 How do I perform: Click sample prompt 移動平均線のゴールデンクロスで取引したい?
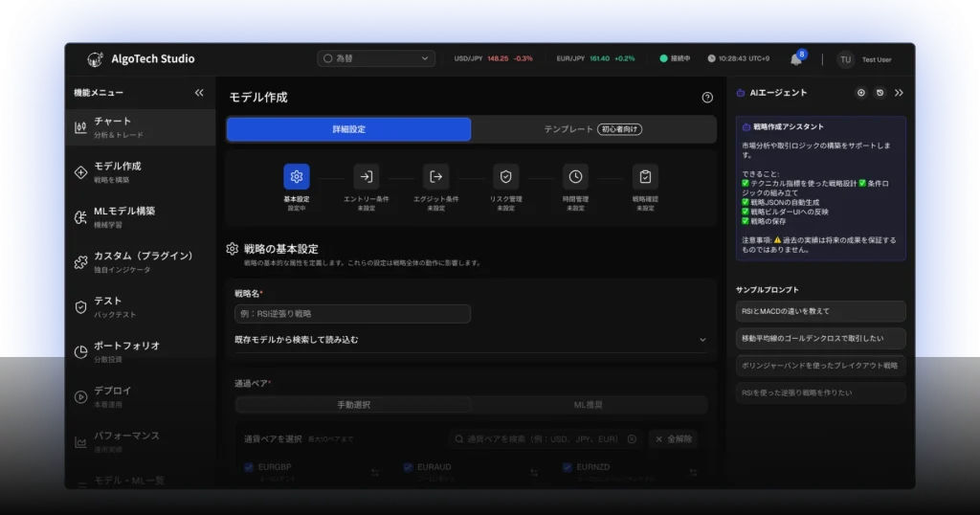[820, 338]
